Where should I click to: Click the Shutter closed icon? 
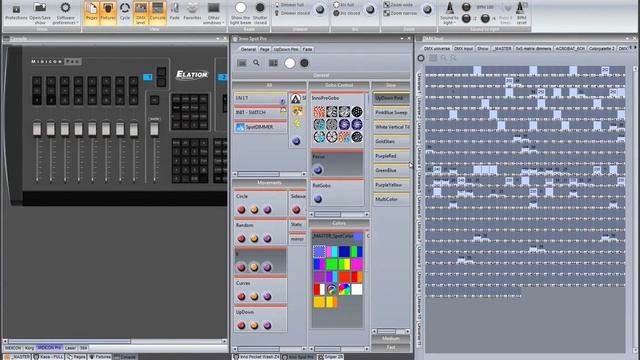260,13
